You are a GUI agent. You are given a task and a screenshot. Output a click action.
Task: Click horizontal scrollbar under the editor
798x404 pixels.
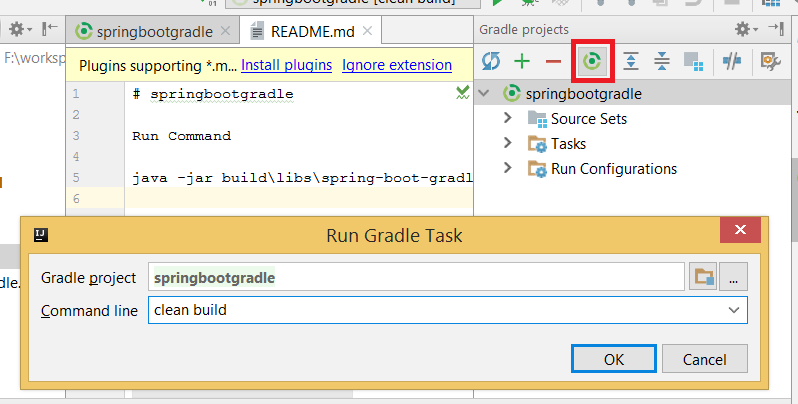pyautogui.click(x=242, y=394)
